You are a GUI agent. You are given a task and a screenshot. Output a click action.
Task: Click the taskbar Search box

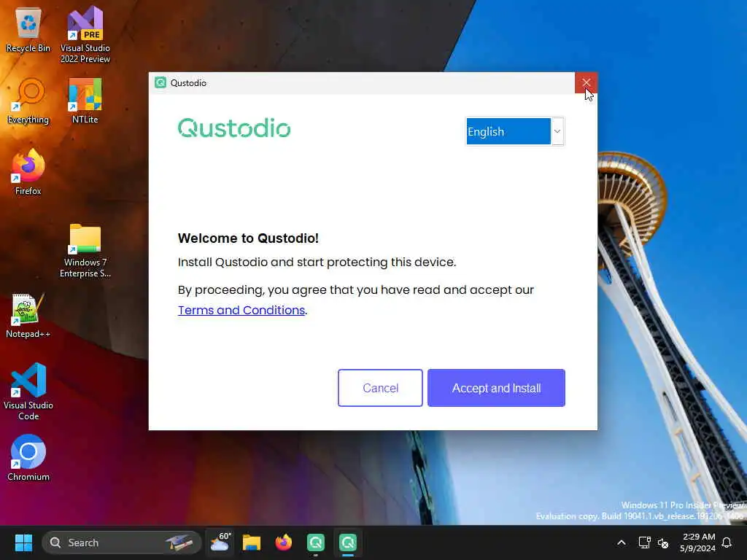click(122, 542)
